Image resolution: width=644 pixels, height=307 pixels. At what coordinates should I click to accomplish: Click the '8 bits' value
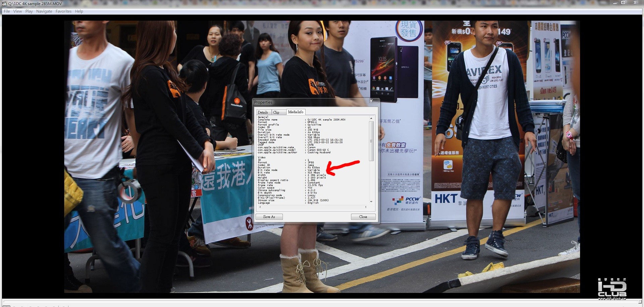pos(312,193)
